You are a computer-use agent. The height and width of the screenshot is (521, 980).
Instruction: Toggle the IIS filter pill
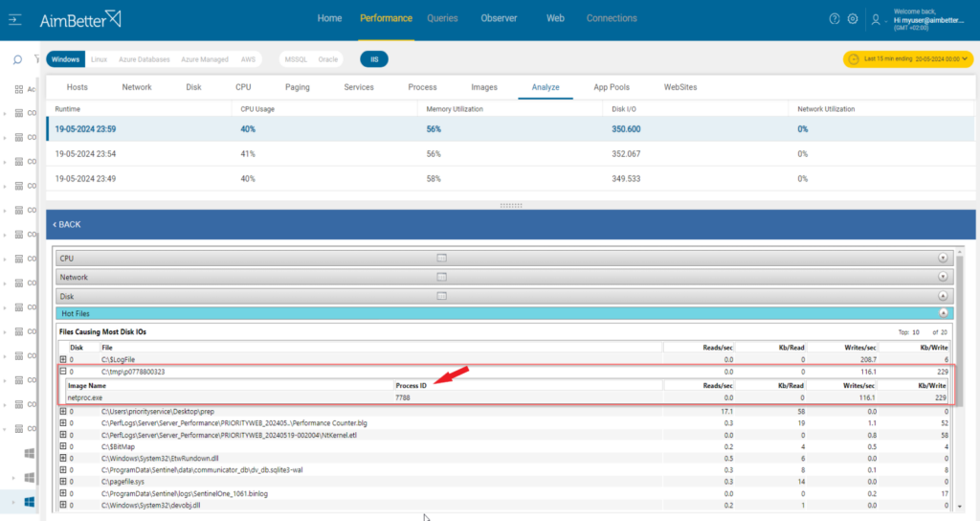click(x=374, y=59)
